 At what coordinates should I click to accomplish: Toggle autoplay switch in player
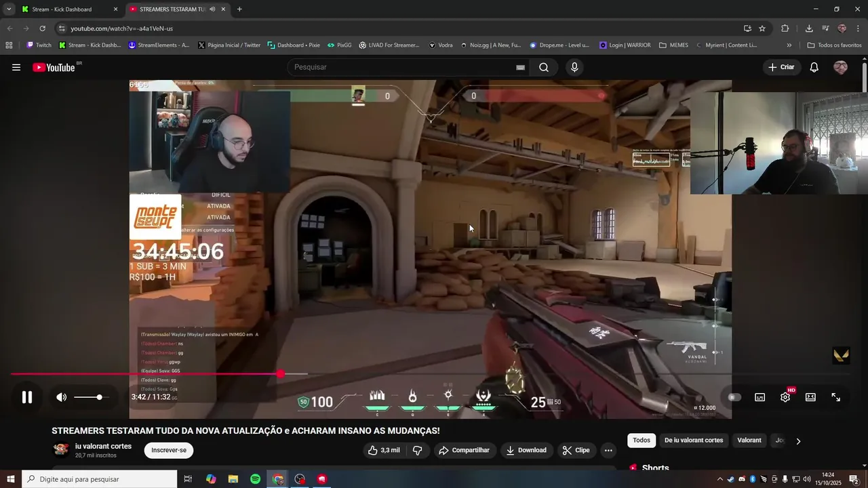734,397
